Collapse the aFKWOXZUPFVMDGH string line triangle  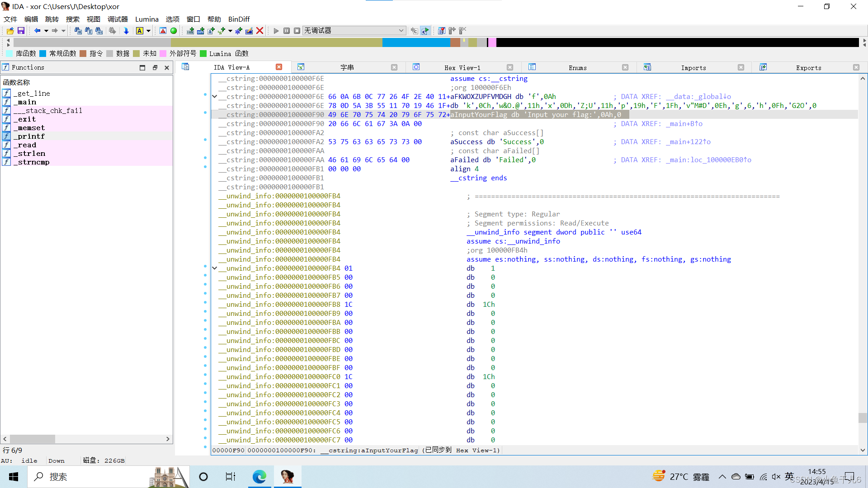(214, 96)
